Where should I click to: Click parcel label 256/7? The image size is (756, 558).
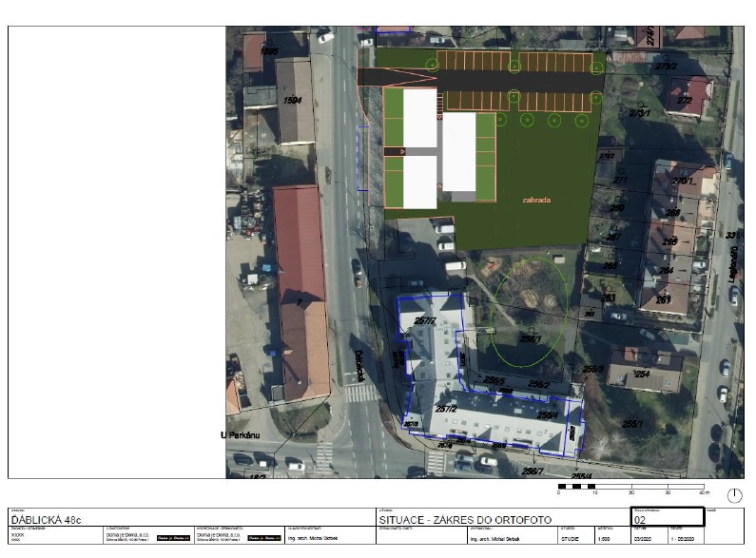coord(533,471)
